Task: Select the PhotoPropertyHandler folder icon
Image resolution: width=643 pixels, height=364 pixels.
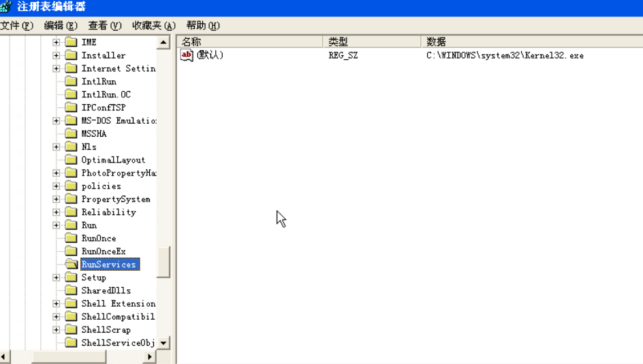Action: [x=72, y=173]
